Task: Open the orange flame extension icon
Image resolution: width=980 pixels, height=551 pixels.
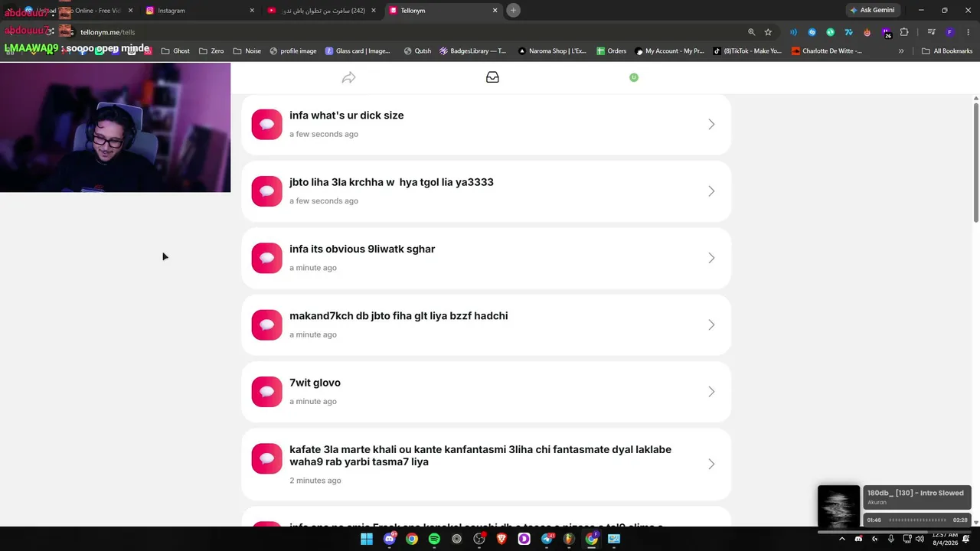Action: tap(867, 32)
